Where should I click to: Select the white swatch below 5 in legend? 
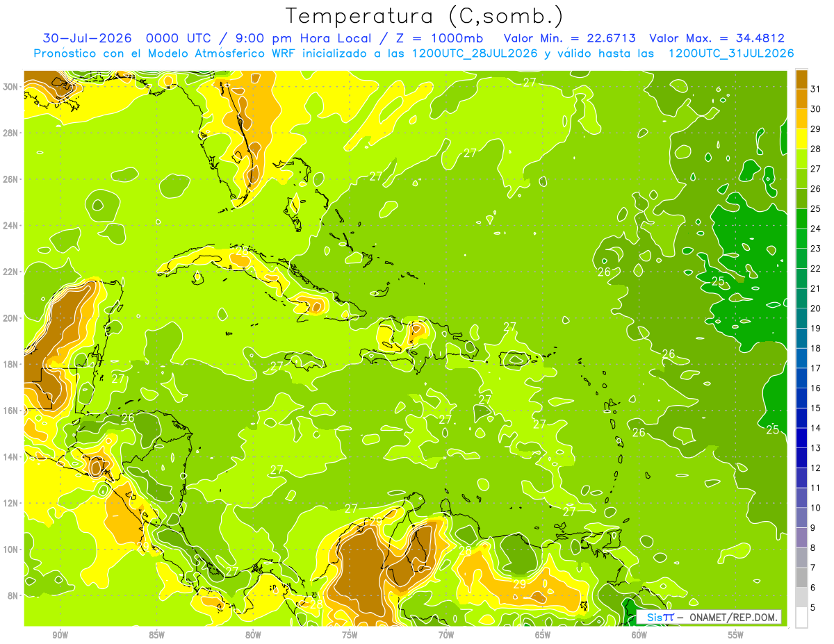[801, 618]
